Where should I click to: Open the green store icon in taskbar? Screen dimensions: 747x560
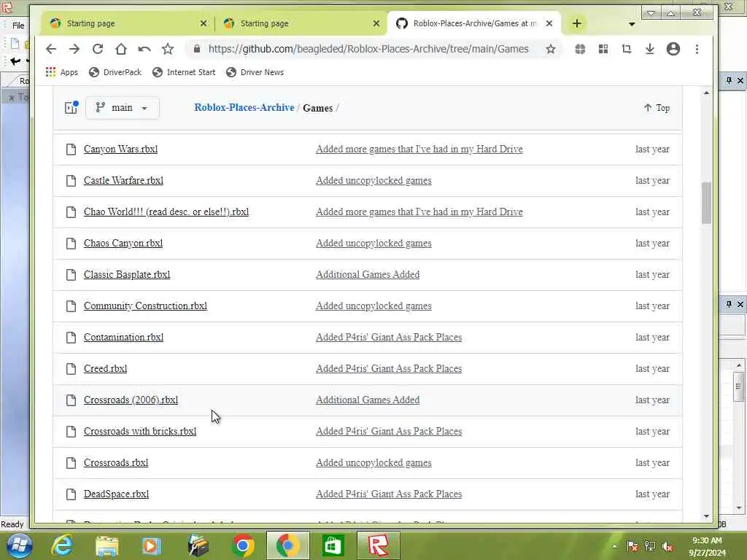(x=333, y=545)
